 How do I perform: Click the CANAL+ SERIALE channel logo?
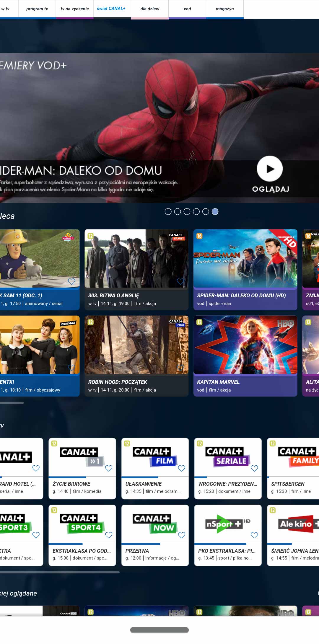click(228, 456)
